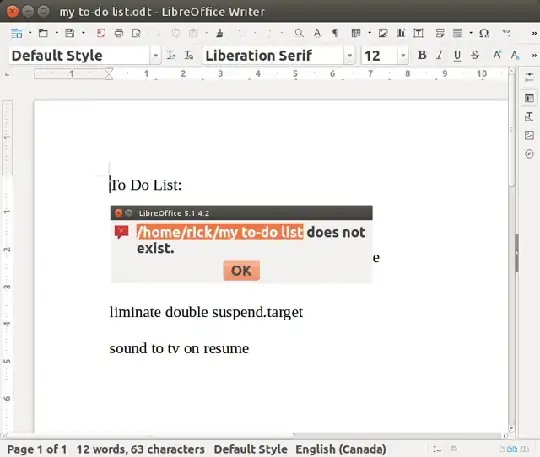Toggle Superscript formatting
540x457 pixels.
[497, 55]
